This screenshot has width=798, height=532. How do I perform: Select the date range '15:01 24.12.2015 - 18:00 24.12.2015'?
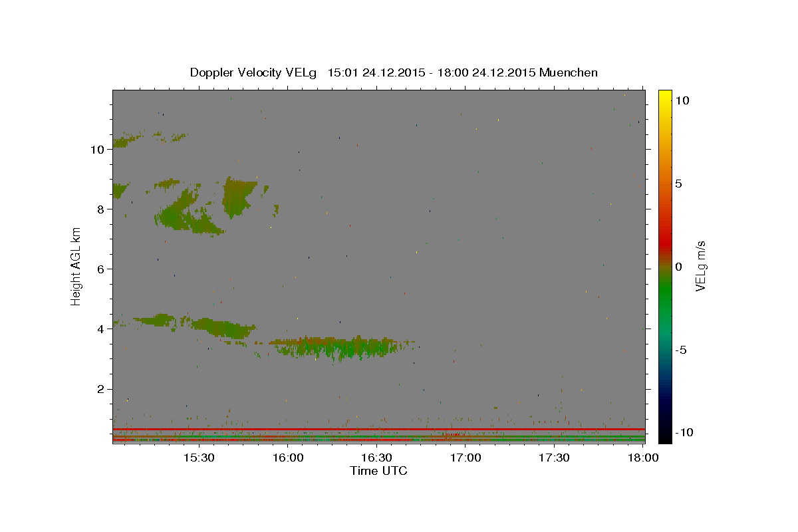(432, 72)
